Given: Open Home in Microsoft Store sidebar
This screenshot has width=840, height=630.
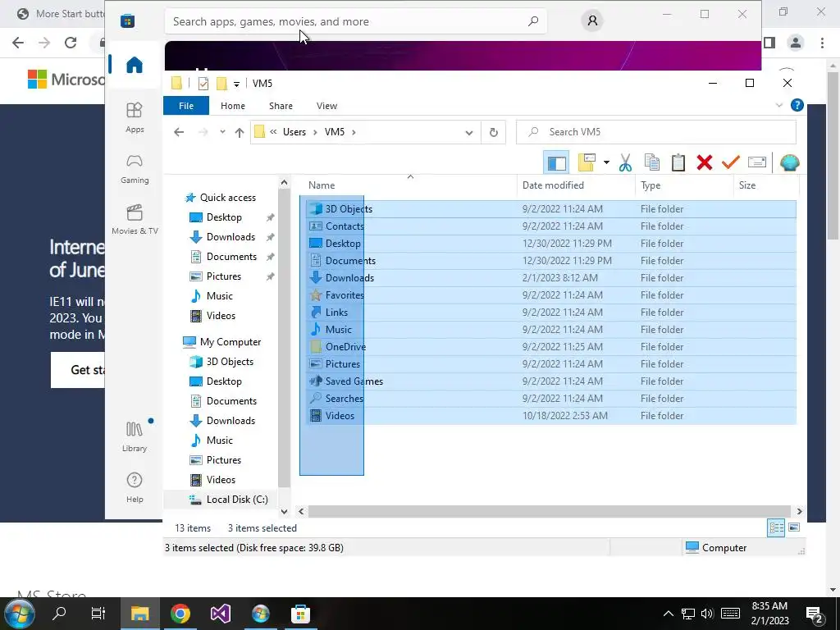Looking at the screenshot, I should click(135, 65).
